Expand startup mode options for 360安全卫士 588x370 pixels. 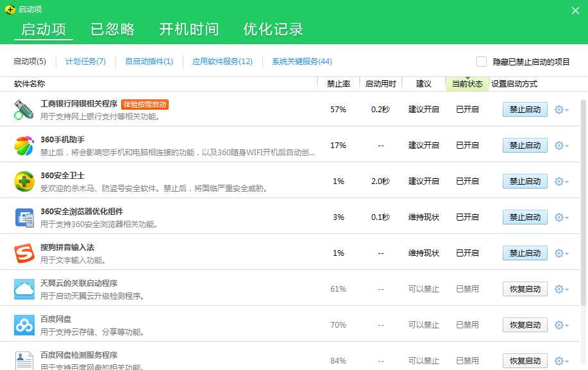[560, 181]
